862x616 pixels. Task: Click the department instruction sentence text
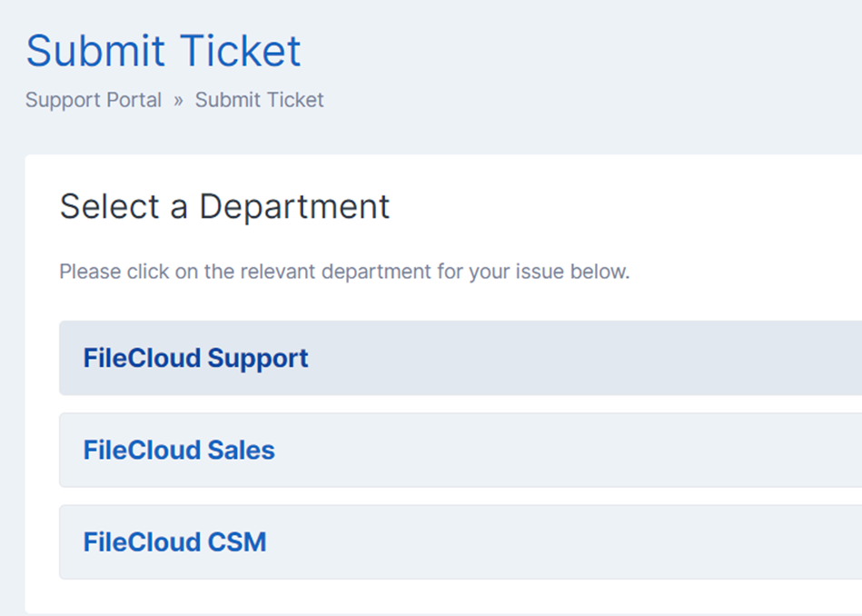click(344, 272)
